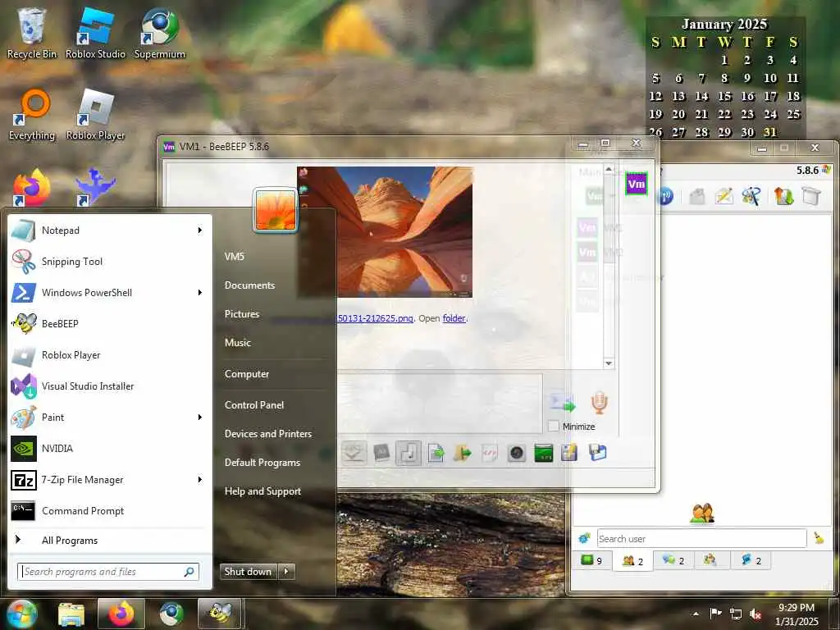
Task: Click the Search user input field
Action: 702,538
